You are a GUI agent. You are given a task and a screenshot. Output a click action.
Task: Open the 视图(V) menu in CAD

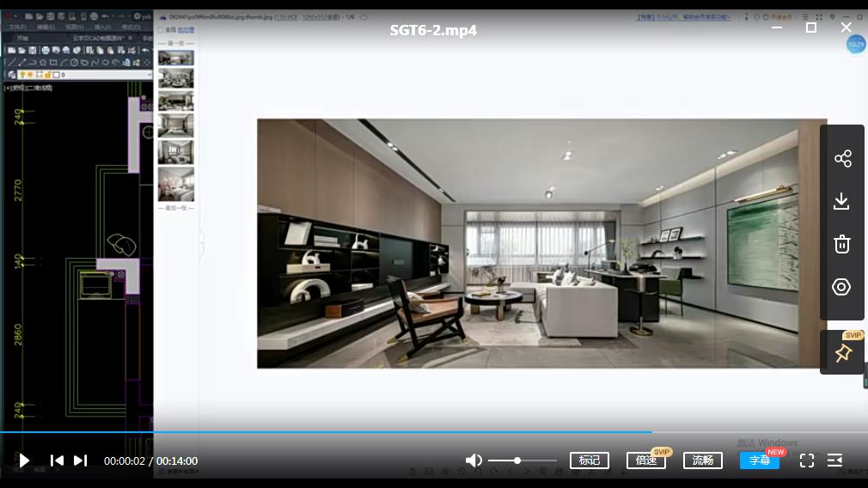point(75,27)
